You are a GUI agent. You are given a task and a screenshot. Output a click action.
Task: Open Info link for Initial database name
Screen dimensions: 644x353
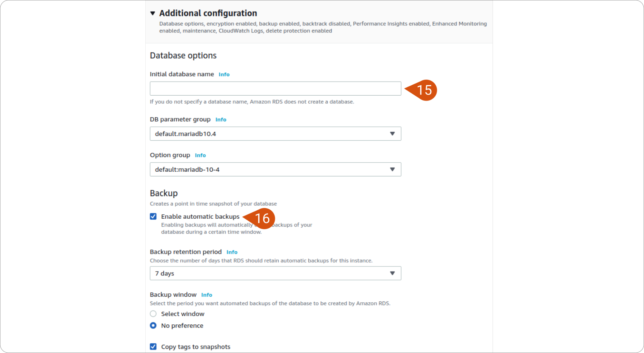click(x=224, y=74)
